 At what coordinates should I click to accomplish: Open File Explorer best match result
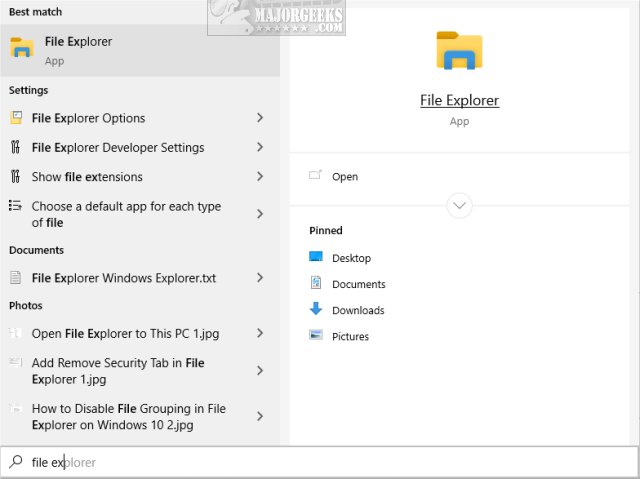click(x=140, y=50)
